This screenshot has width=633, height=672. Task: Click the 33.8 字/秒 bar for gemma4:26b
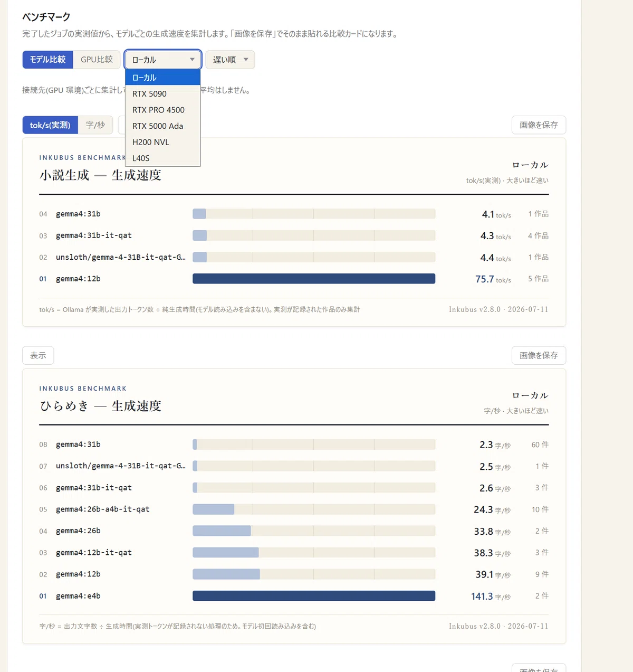pos(222,531)
